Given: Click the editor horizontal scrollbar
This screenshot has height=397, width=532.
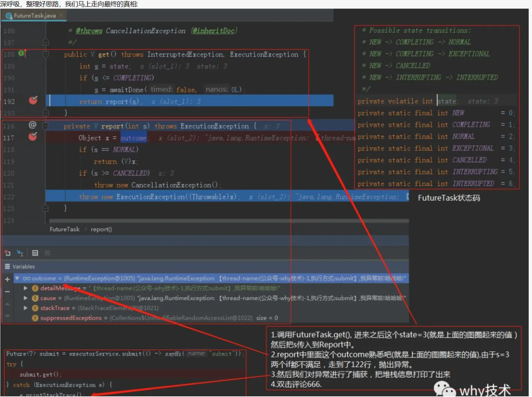Looking at the screenshot, I should (229, 221).
